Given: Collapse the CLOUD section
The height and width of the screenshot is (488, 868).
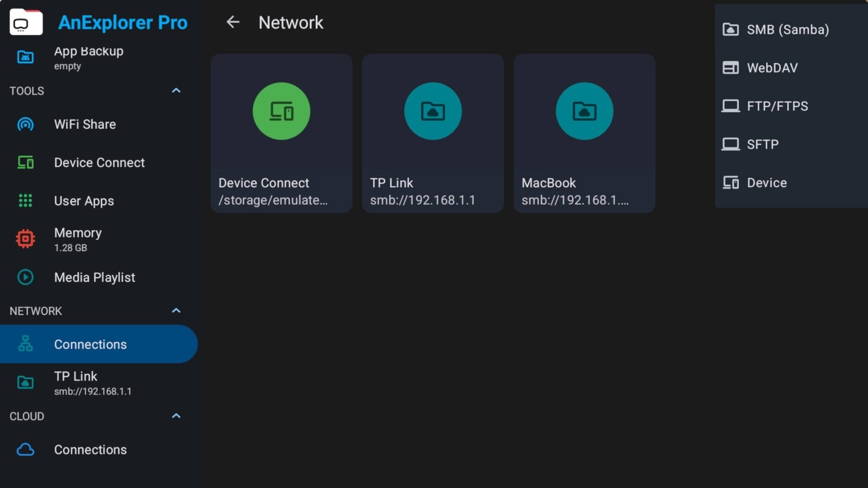Looking at the screenshot, I should 175,416.
